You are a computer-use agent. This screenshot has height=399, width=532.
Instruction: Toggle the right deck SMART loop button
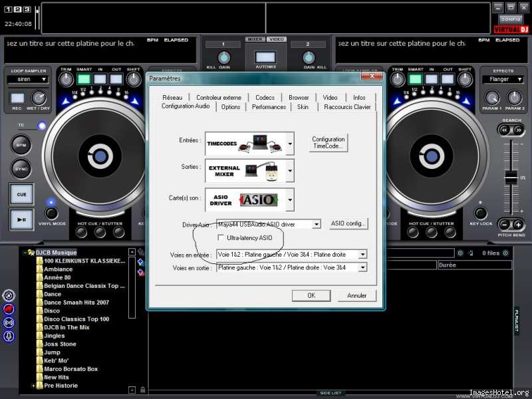point(415,79)
